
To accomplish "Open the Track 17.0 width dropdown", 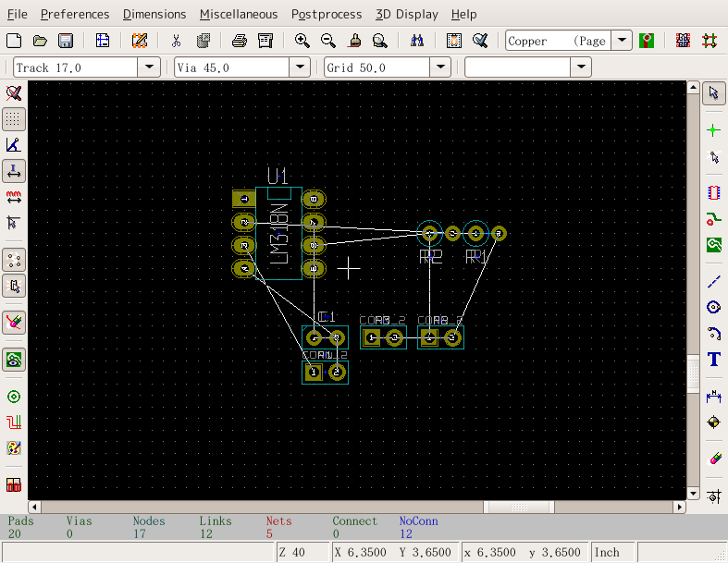I will [149, 67].
